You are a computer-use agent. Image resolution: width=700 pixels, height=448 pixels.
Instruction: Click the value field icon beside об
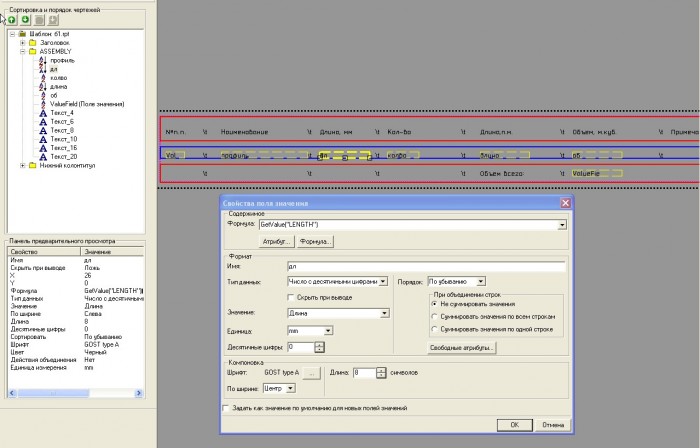point(43,95)
